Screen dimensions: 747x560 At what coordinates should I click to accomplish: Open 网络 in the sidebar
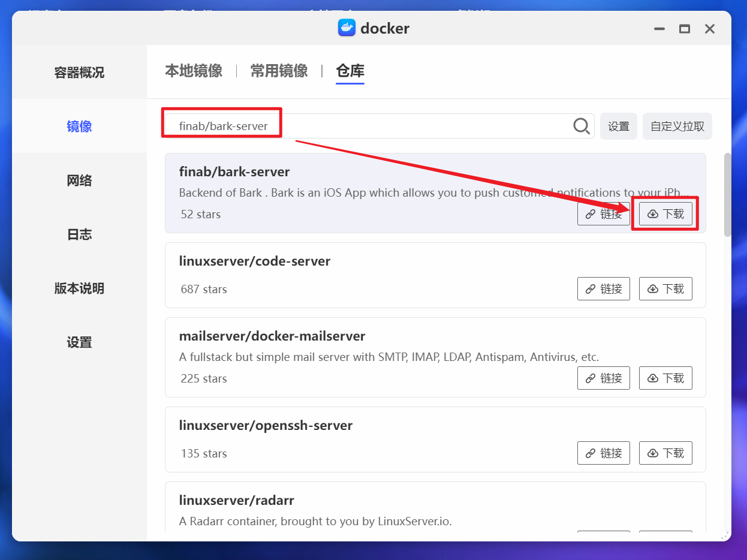tap(79, 180)
